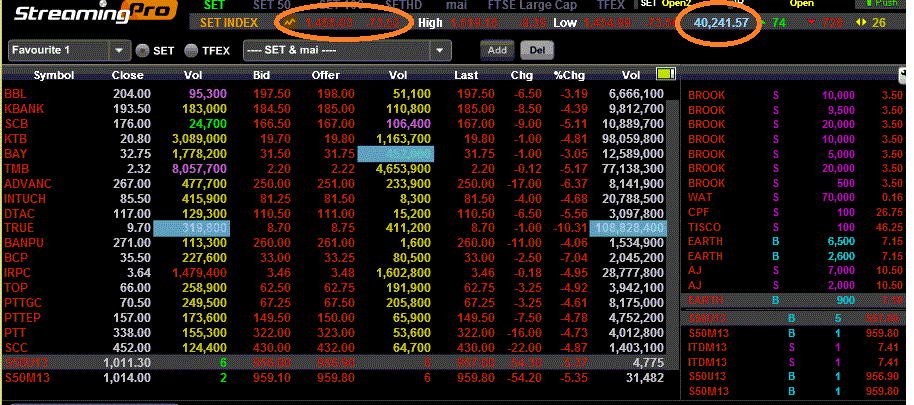Click the WAT ticker entry

pos(700,198)
